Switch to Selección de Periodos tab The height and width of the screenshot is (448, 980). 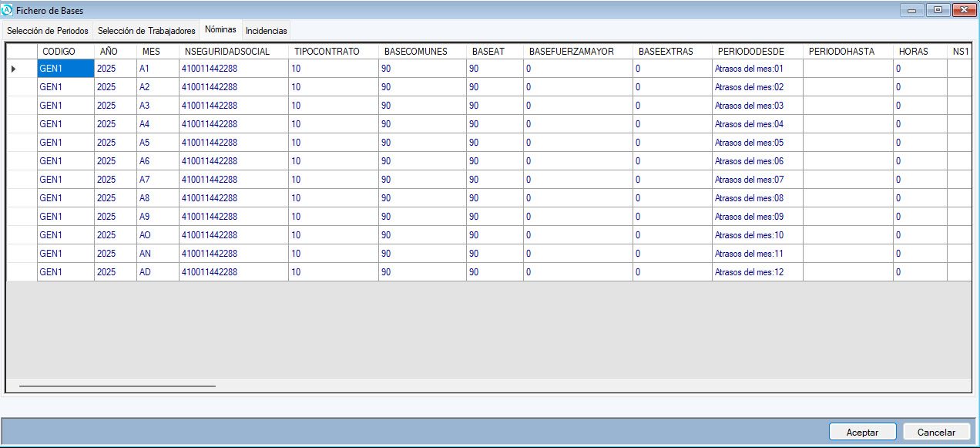(48, 31)
